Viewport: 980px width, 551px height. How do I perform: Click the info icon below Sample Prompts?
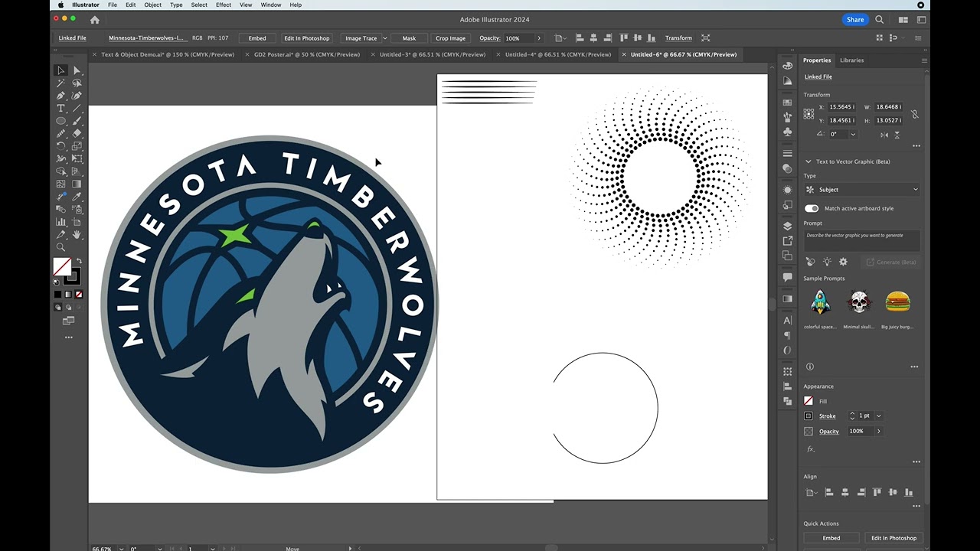(x=810, y=367)
